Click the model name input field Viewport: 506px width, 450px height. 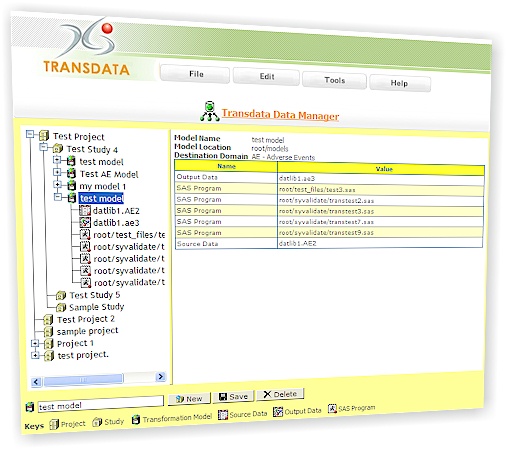[101, 404]
